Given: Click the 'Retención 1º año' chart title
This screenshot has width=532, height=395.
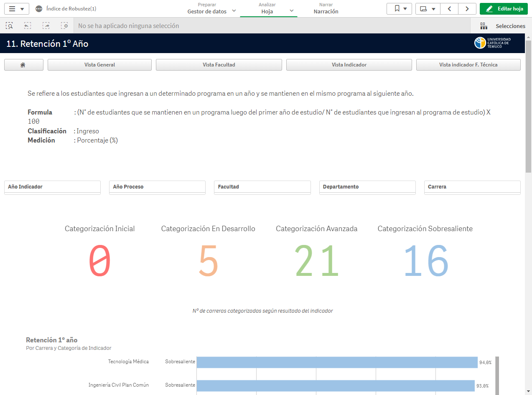Looking at the screenshot, I should 51,340.
